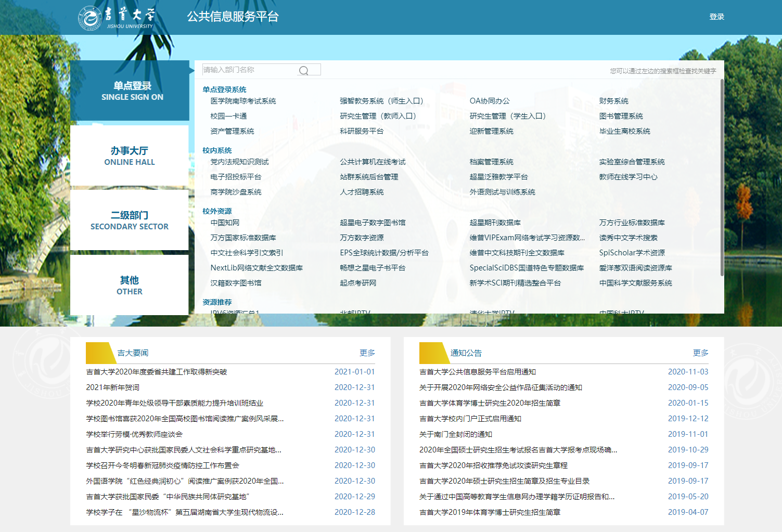Image resolution: width=782 pixels, height=532 pixels.
Task: Open the 登录 login link
Action: click(716, 17)
